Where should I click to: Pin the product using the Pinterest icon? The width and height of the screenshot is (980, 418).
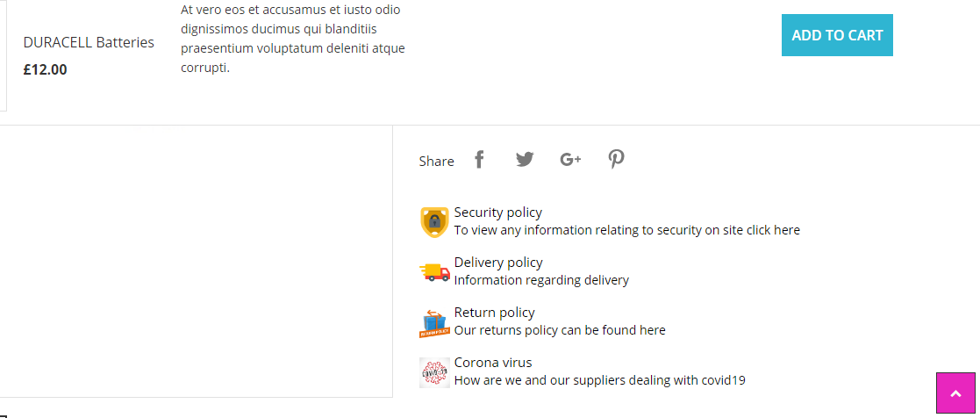click(x=617, y=160)
